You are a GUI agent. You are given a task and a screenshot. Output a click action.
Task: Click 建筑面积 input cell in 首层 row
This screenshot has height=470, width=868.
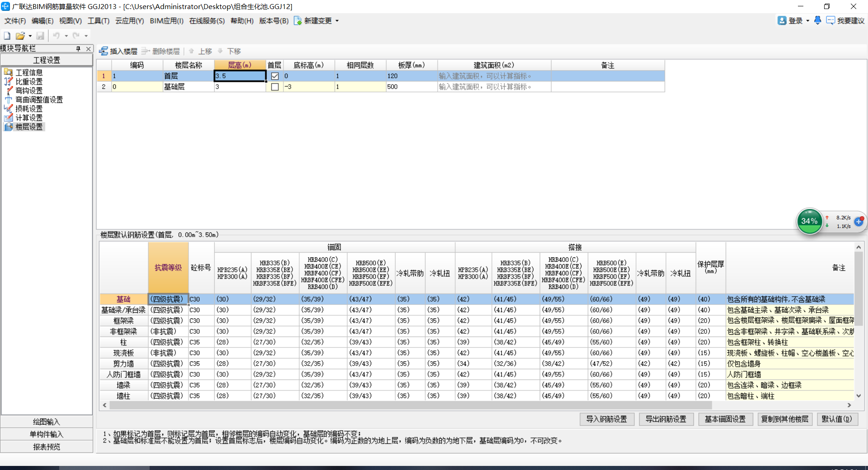coord(494,76)
